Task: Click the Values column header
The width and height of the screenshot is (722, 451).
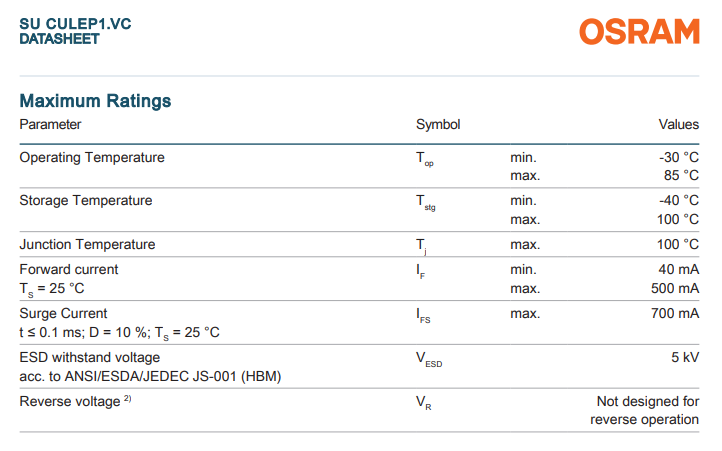Action: (678, 125)
